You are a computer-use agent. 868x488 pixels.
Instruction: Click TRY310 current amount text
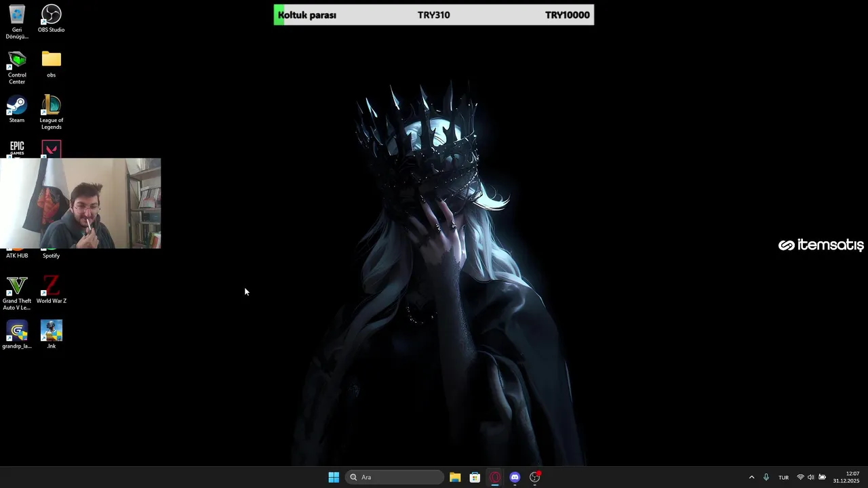pos(434,15)
